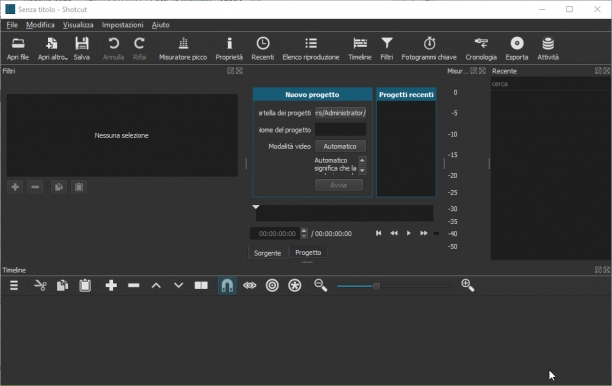The height and width of the screenshot is (386, 612).
Task: Click the fast forward playback button
Action: tap(423, 233)
